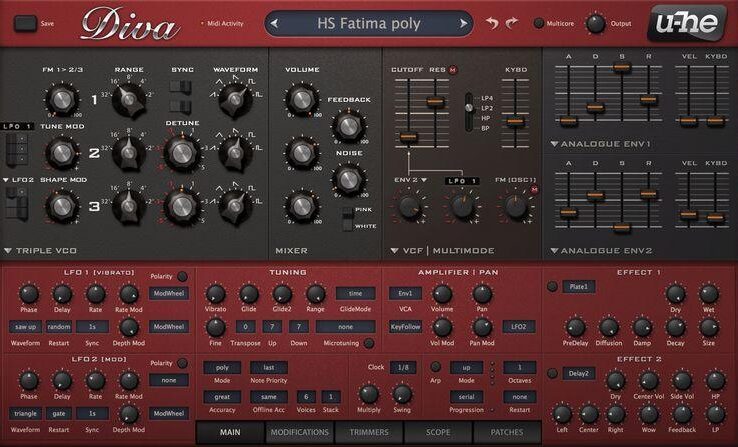Switch to the MODIFICATIONS tab
The width and height of the screenshot is (738, 447).
tap(299, 432)
